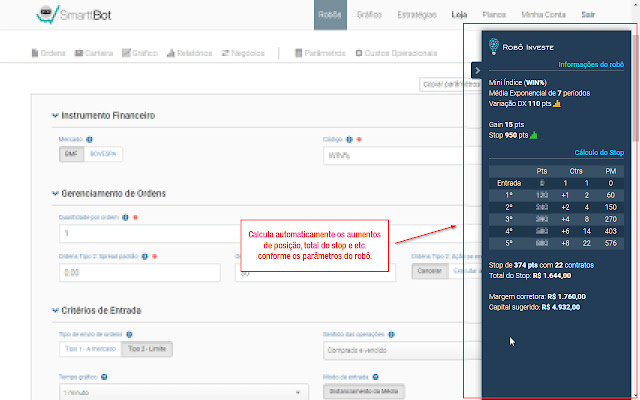
Task: Collapse the Instrumento Financeiro section
Action: (55, 116)
